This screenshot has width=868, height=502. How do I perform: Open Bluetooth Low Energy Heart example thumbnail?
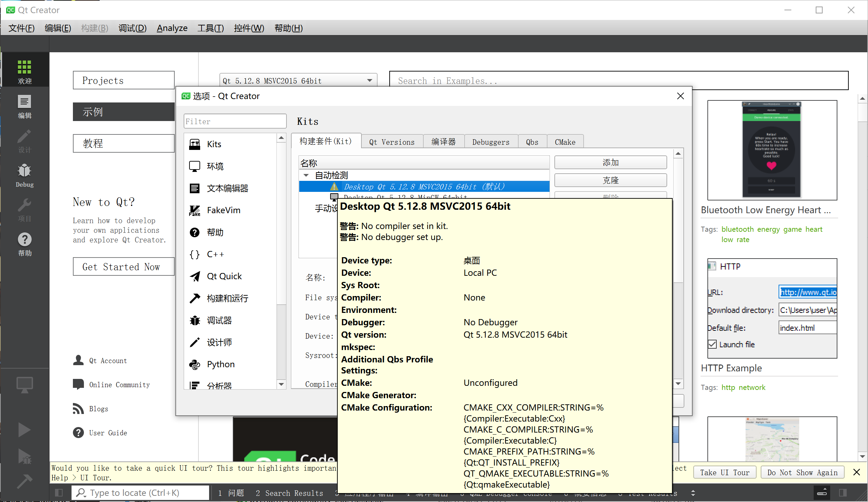pyautogui.click(x=772, y=150)
